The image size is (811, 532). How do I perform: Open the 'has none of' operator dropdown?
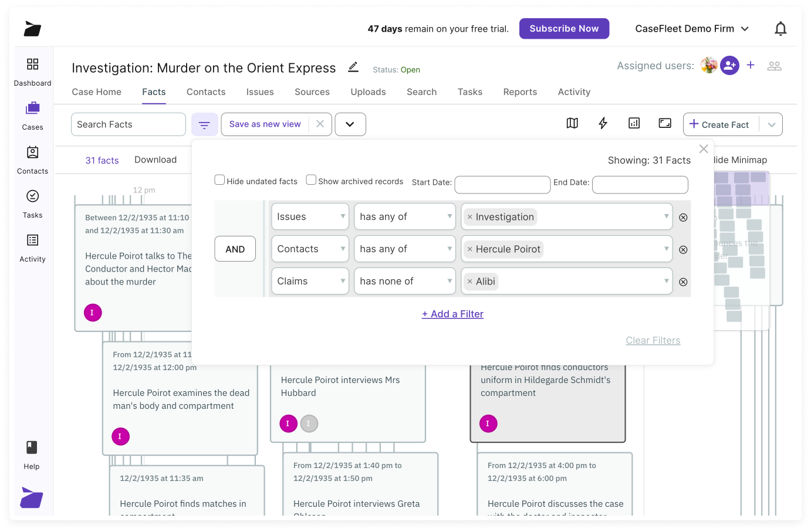pos(404,281)
